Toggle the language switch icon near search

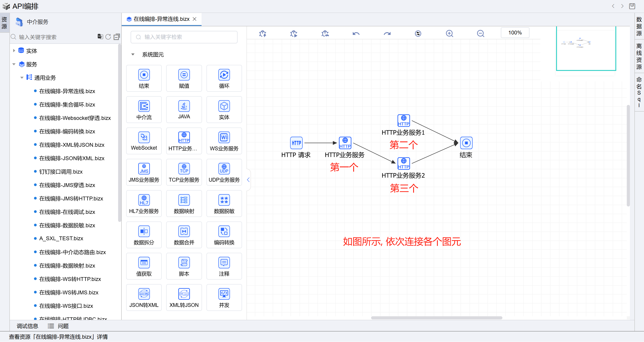(x=100, y=37)
